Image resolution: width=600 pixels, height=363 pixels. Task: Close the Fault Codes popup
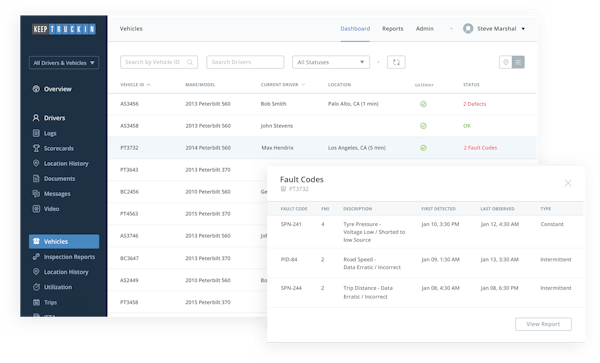568,183
